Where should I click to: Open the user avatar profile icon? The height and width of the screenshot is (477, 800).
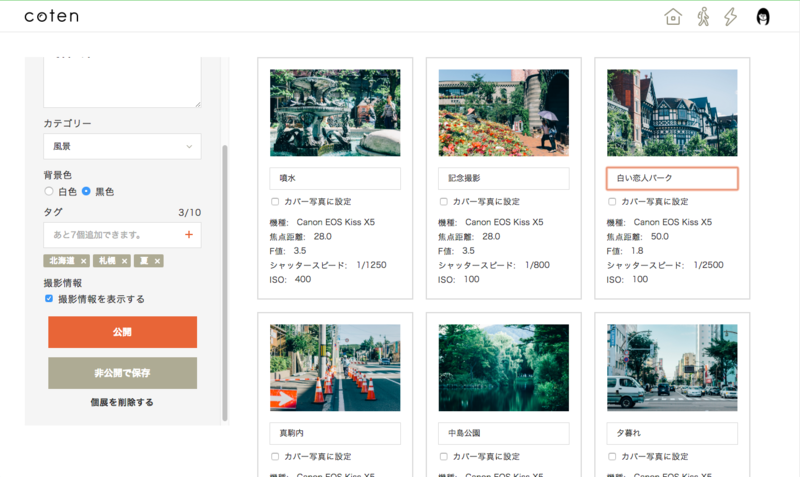click(x=763, y=17)
